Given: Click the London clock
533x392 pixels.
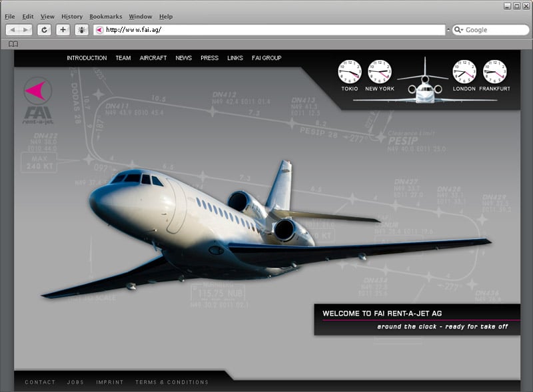Looking at the screenshot, I should point(464,72).
